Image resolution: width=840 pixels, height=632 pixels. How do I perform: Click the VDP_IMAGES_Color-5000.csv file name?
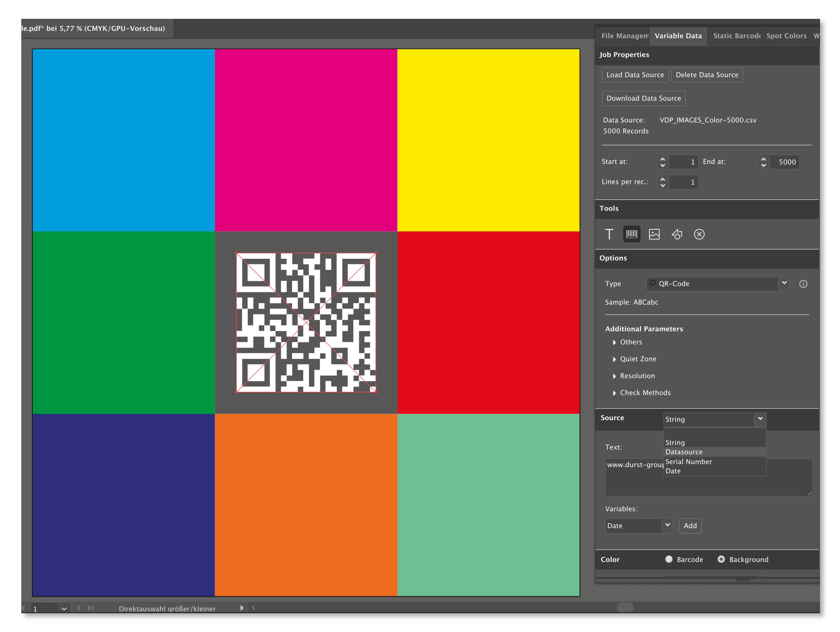click(x=708, y=120)
